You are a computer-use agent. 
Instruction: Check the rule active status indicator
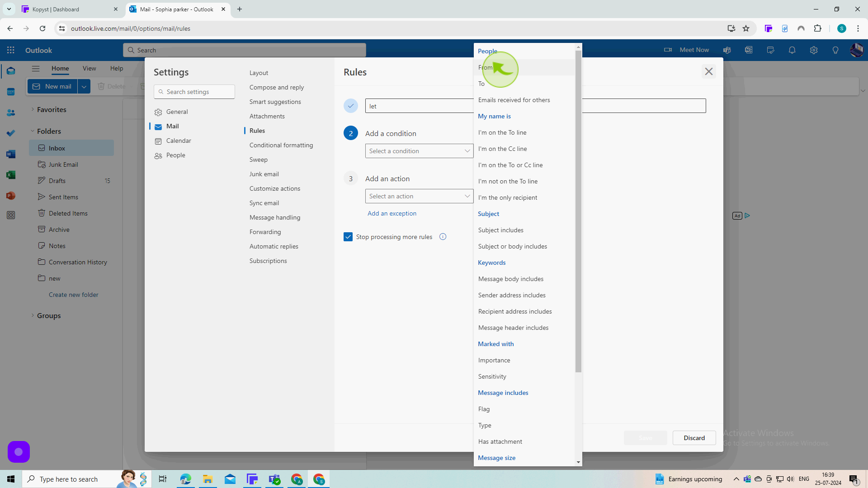coord(351,106)
